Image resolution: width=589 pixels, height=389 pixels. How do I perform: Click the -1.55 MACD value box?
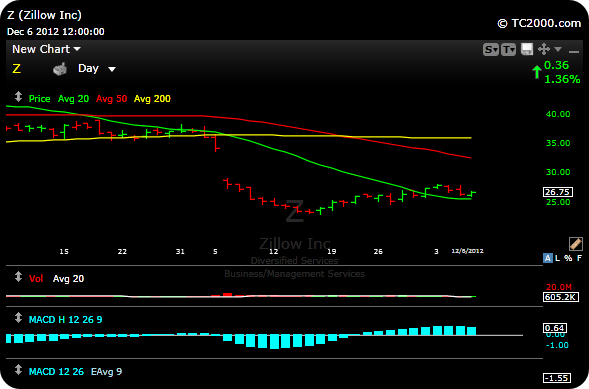(x=557, y=378)
